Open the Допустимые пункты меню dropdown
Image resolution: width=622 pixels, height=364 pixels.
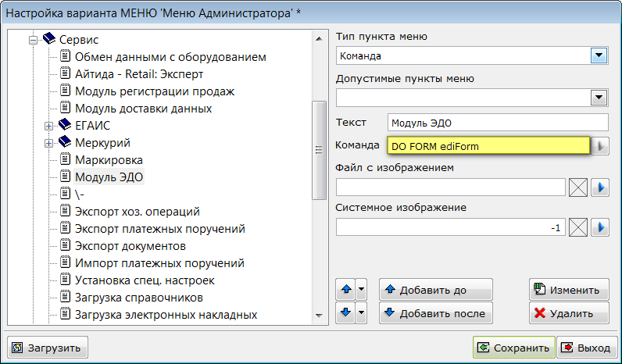[x=599, y=98]
